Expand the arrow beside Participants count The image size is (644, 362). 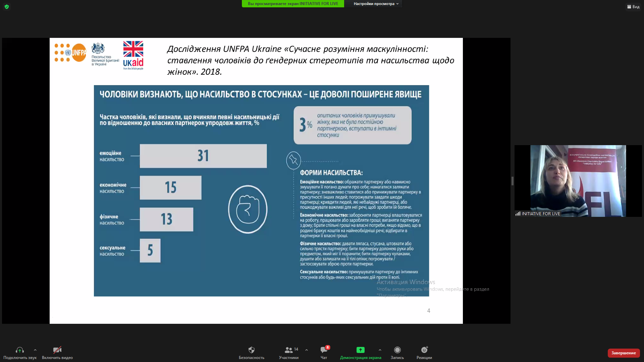click(x=307, y=350)
